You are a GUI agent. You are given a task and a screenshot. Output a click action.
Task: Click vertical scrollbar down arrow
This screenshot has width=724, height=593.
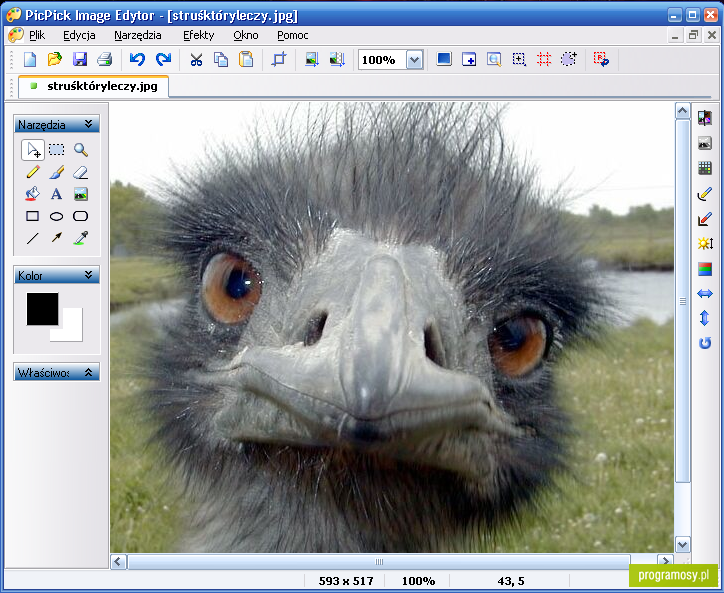point(682,544)
